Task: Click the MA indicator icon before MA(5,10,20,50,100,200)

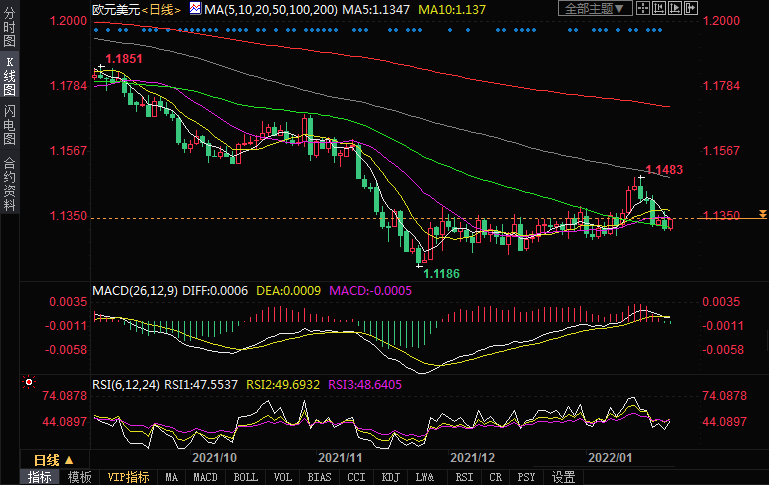Action: (195, 9)
